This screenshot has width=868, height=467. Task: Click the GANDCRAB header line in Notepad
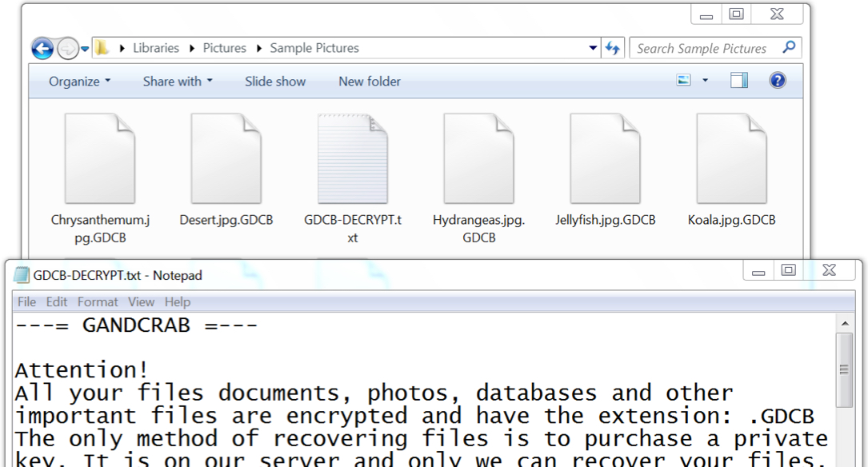click(x=137, y=325)
